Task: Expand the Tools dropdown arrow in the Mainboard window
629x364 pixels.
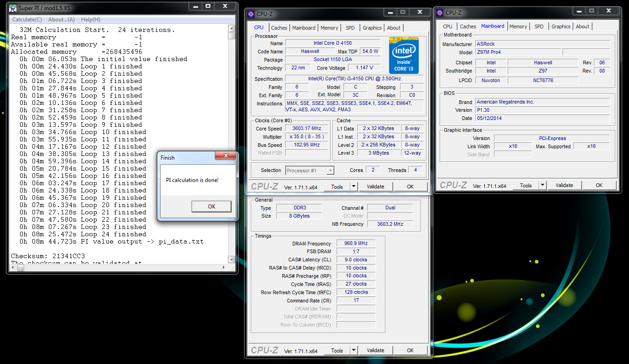Action: (542, 185)
